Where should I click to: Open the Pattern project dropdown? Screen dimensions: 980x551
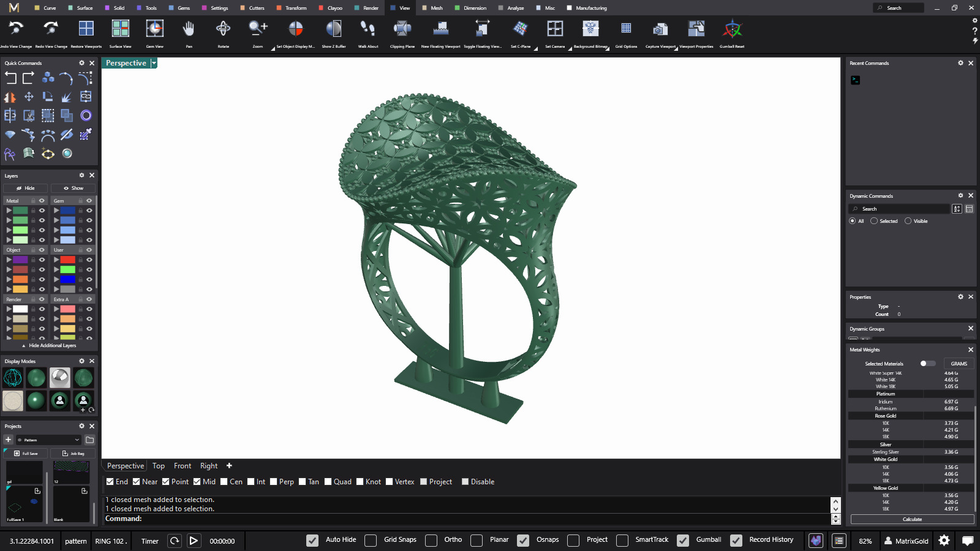[48, 440]
